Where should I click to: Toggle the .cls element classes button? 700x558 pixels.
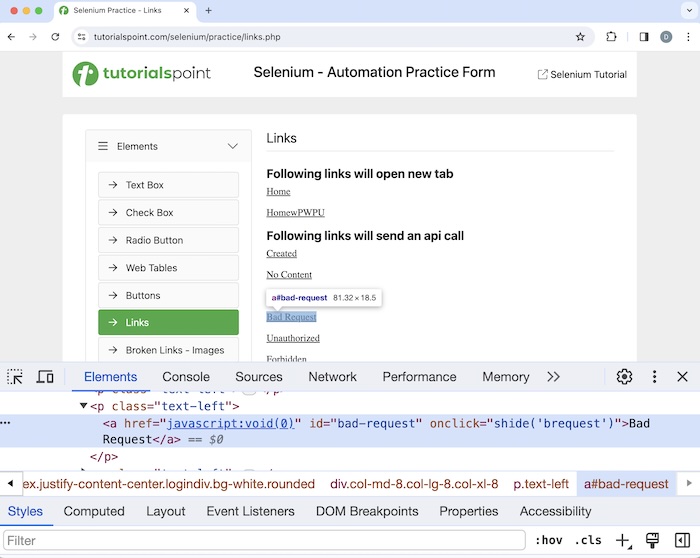click(x=588, y=540)
